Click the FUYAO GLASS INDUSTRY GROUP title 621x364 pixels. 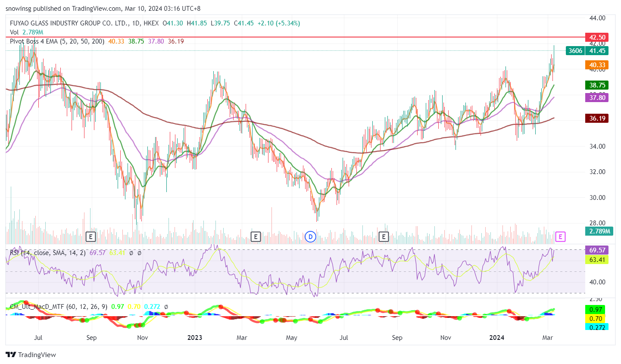69,23
